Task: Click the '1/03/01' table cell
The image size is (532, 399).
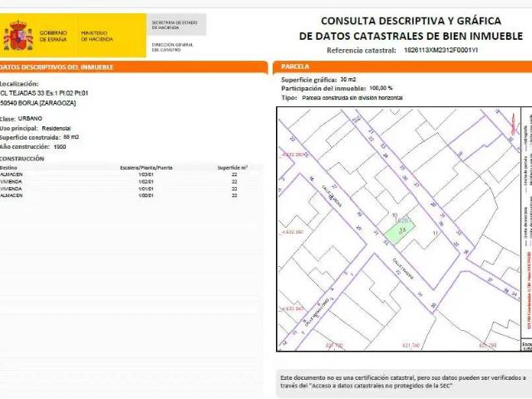Action: 146,175
